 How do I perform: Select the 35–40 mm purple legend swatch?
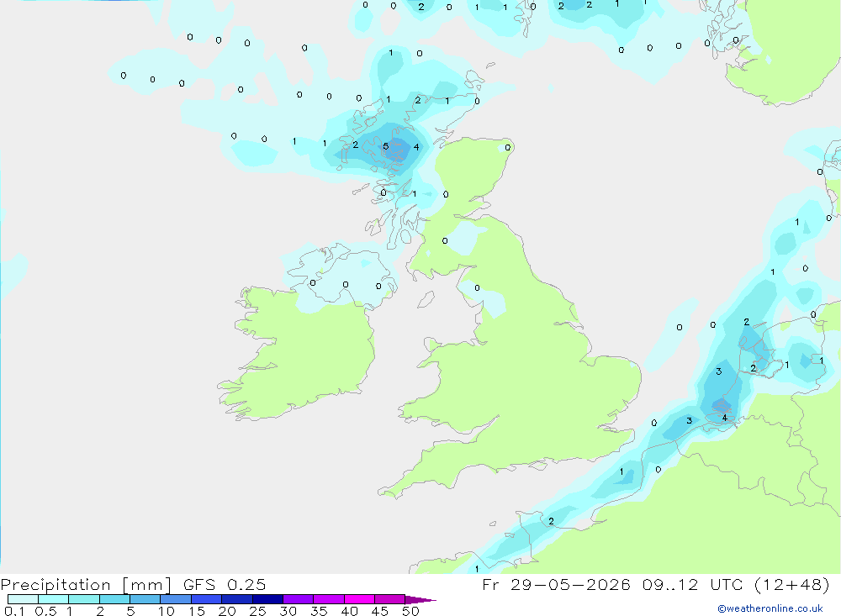[329, 599]
